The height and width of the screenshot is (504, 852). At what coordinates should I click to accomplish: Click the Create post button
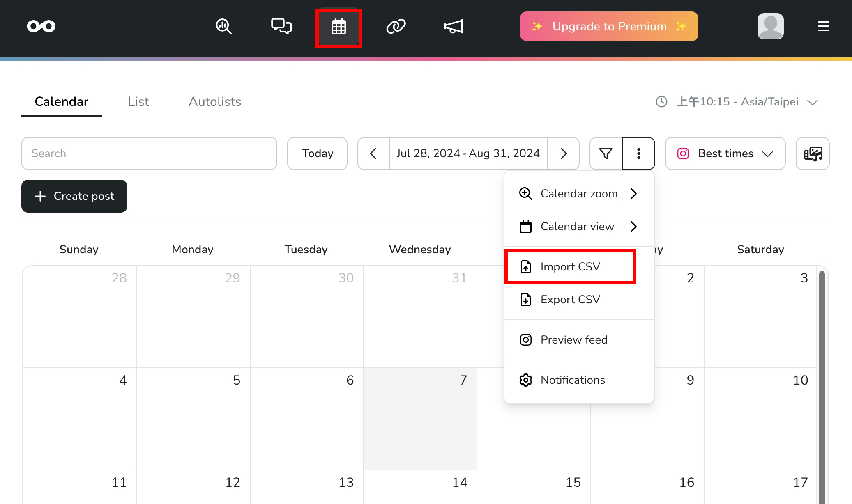(74, 196)
